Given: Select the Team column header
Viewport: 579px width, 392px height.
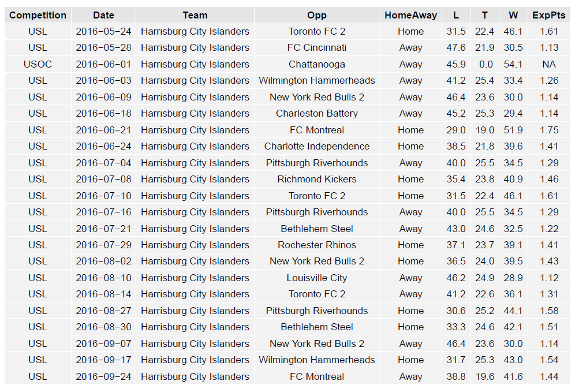Looking at the screenshot, I should [x=195, y=15].
